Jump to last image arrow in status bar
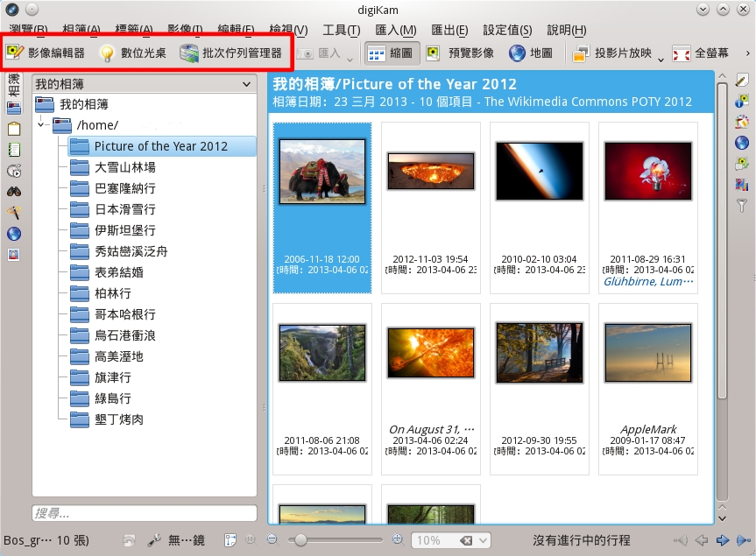 click(x=744, y=540)
